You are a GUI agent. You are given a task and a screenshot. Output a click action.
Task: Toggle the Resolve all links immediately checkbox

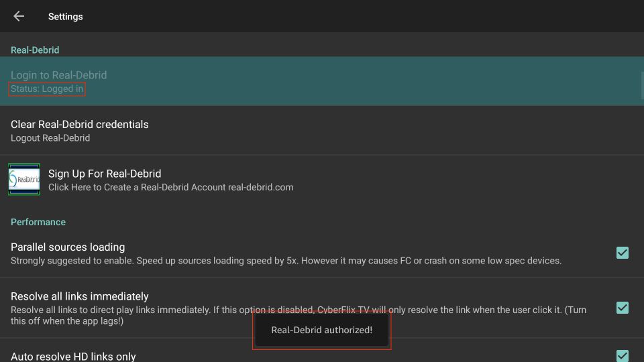[623, 308]
